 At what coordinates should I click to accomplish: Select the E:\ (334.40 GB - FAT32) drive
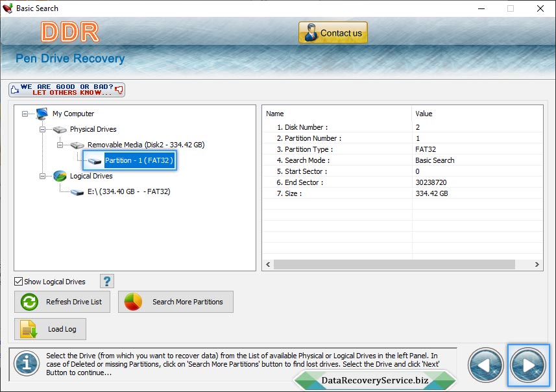[129, 191]
